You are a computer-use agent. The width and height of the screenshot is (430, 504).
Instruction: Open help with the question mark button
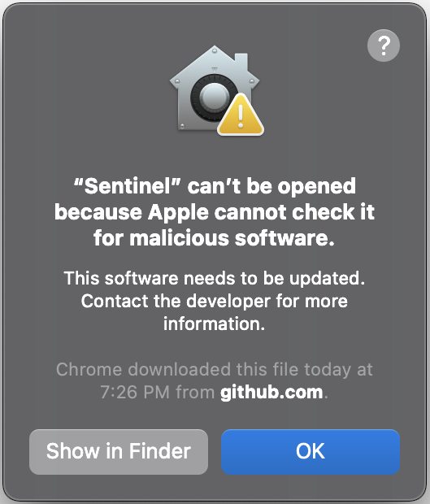coord(384,46)
